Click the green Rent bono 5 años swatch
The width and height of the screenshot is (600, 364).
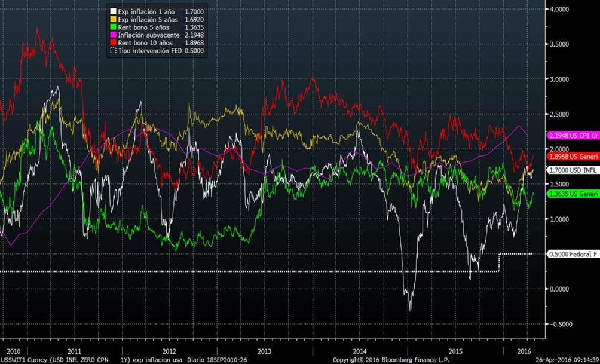(113, 27)
